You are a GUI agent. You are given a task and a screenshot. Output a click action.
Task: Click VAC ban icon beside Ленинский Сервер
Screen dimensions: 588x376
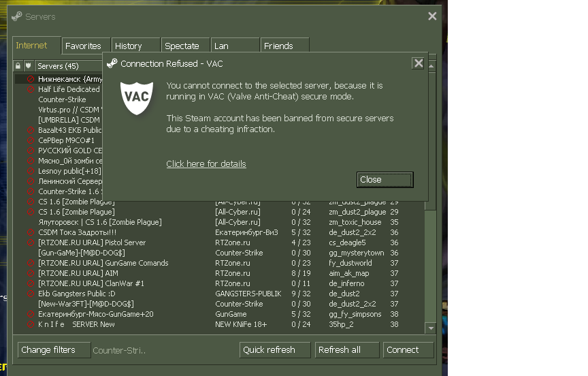coord(31,181)
